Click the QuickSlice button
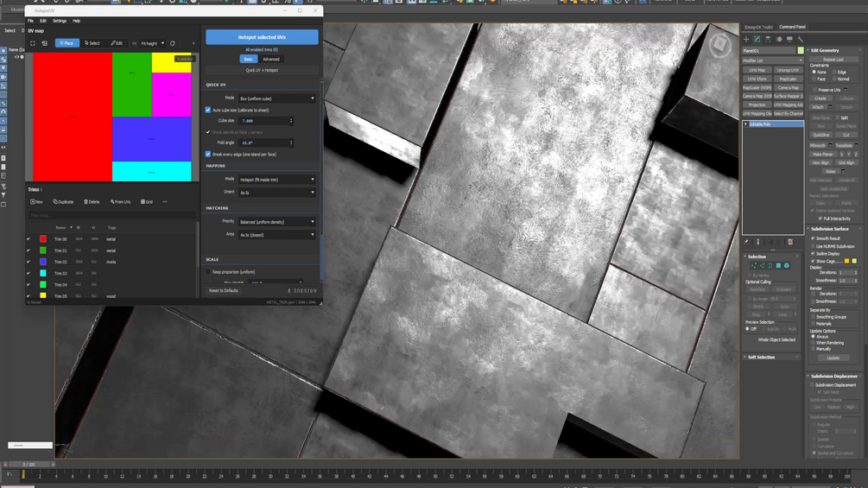Viewport: 868px width, 488px height. pyautogui.click(x=821, y=135)
